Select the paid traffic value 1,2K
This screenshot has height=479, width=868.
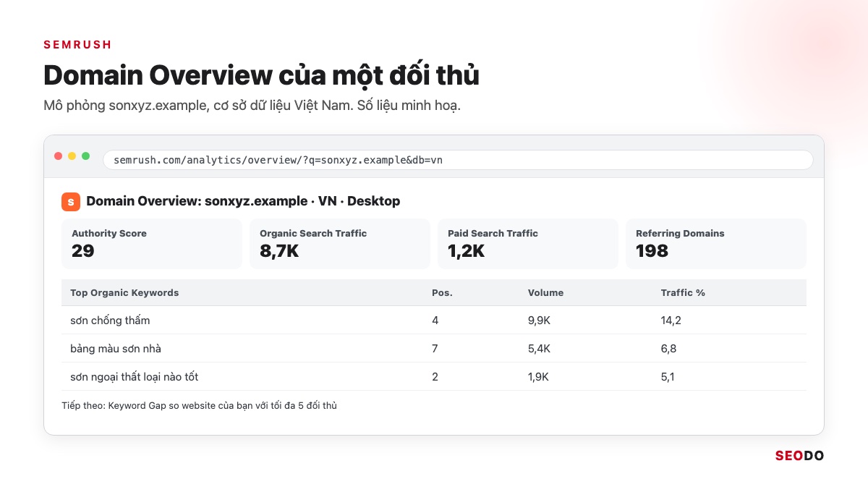point(467,251)
